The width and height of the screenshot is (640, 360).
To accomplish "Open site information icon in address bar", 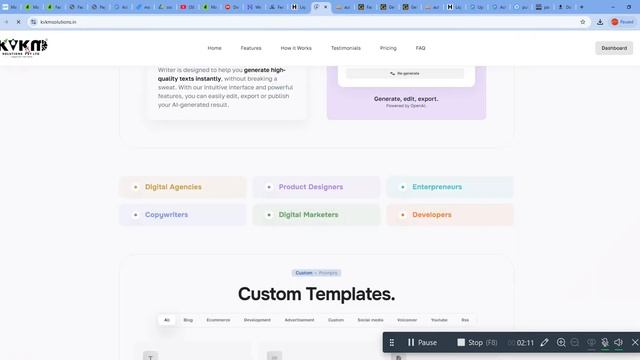I will (x=33, y=22).
